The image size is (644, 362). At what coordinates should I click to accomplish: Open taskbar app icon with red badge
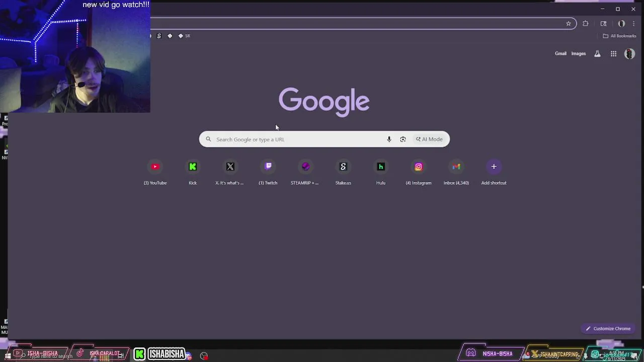[204, 356]
